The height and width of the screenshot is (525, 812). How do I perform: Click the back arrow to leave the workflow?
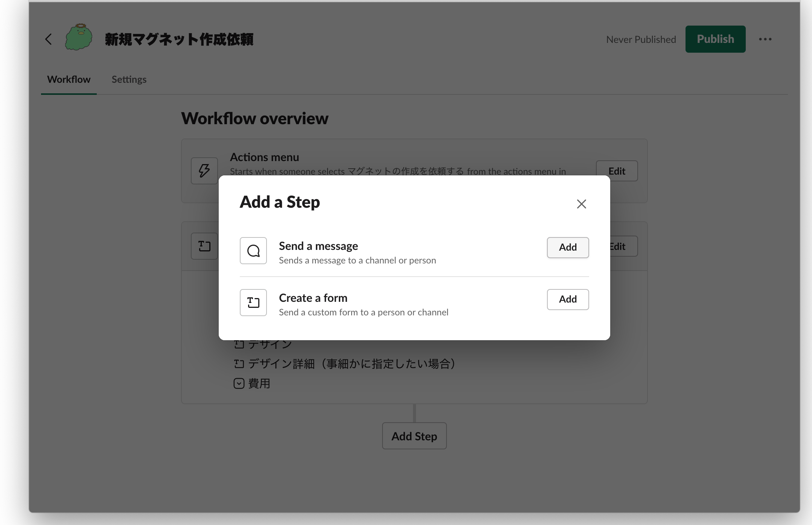(x=48, y=39)
